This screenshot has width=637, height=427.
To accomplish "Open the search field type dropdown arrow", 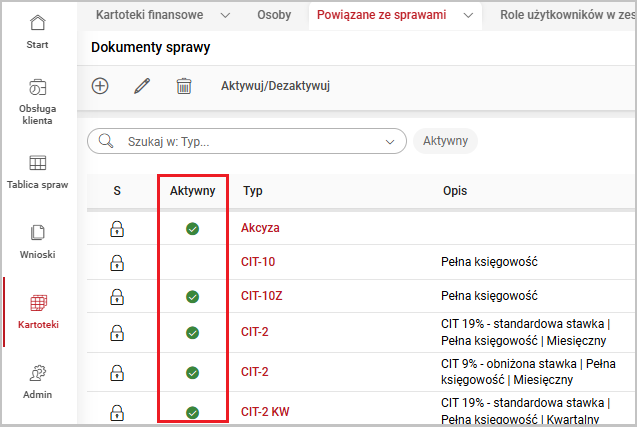I will [390, 142].
